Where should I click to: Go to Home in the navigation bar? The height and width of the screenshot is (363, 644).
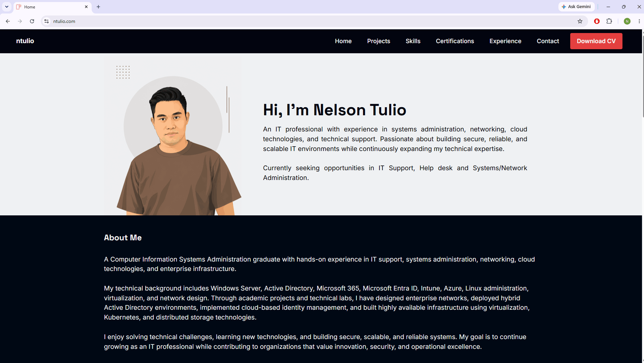343,41
